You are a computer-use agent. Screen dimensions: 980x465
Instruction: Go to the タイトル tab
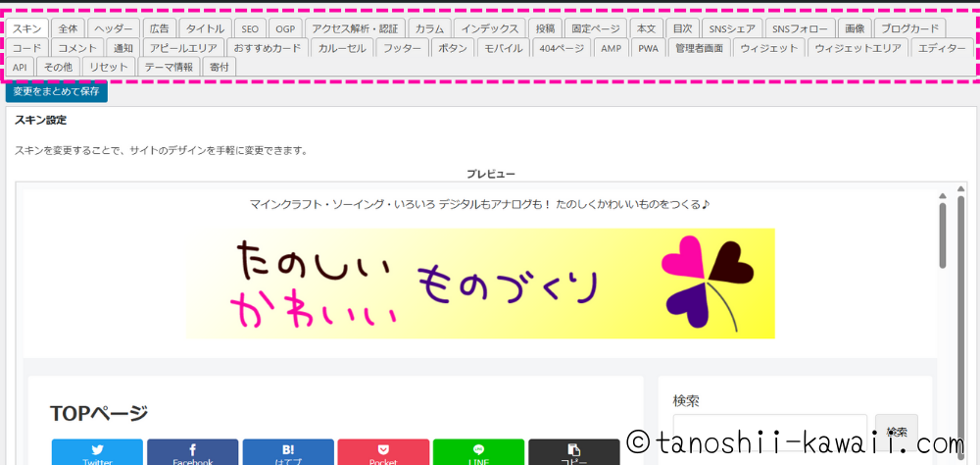(x=206, y=28)
